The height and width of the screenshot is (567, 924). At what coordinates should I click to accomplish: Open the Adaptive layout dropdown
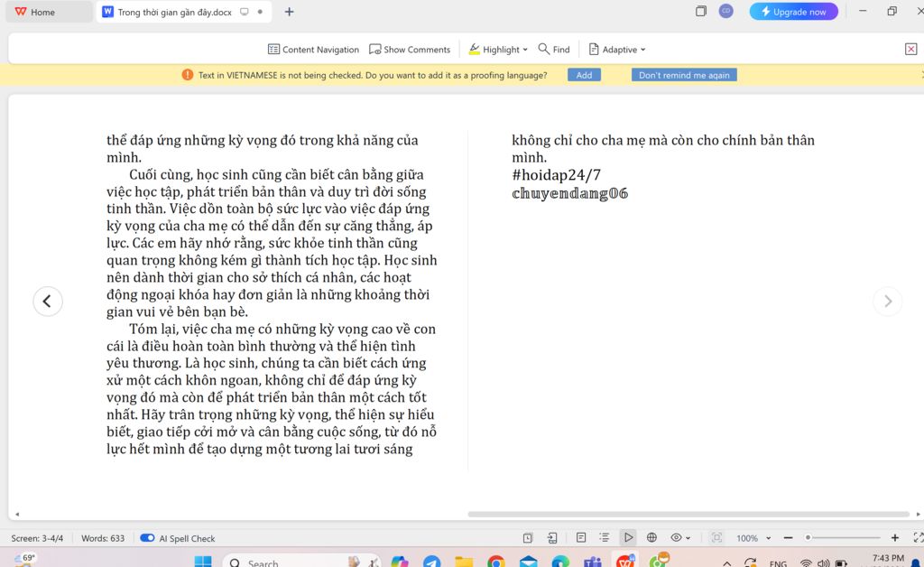click(617, 50)
